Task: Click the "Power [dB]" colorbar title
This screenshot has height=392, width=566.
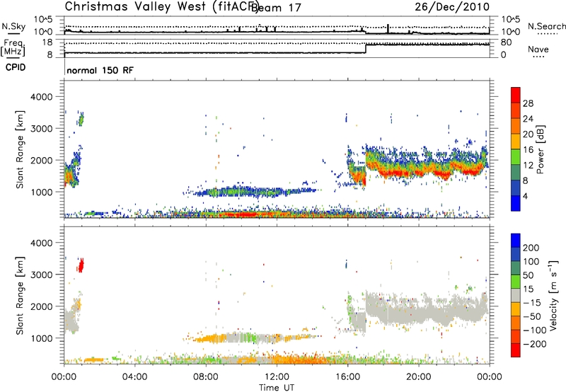Action: tap(541, 149)
